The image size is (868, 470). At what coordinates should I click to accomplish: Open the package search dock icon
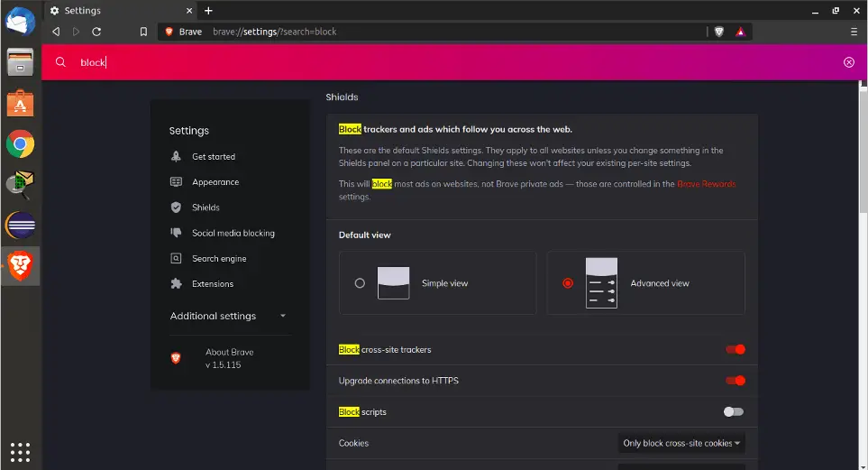pos(20,185)
